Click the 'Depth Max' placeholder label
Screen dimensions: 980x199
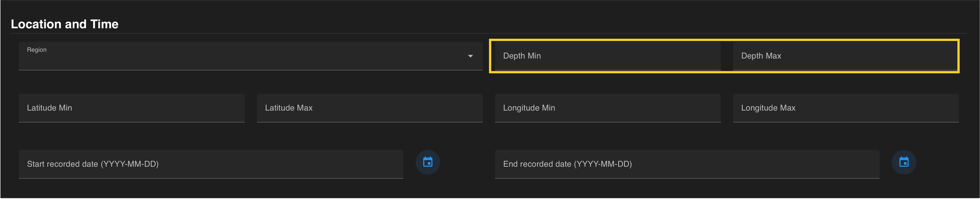click(x=761, y=56)
